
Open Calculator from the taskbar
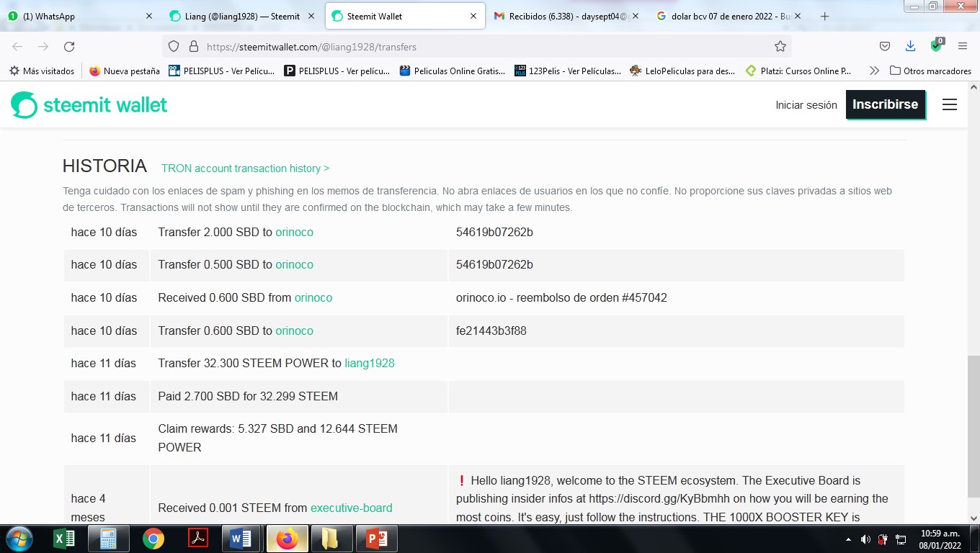coord(109,539)
